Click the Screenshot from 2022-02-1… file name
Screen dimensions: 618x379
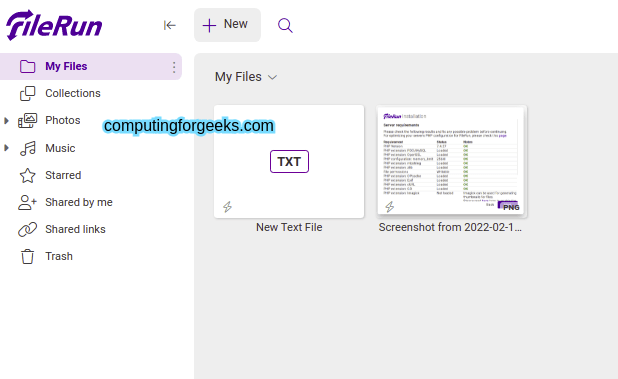coord(450,227)
